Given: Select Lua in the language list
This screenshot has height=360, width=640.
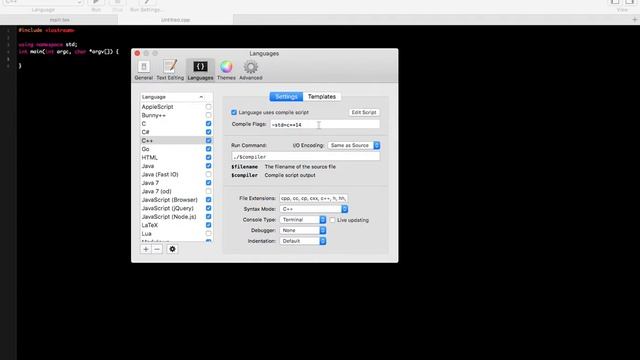Looking at the screenshot, I should coord(147,234).
